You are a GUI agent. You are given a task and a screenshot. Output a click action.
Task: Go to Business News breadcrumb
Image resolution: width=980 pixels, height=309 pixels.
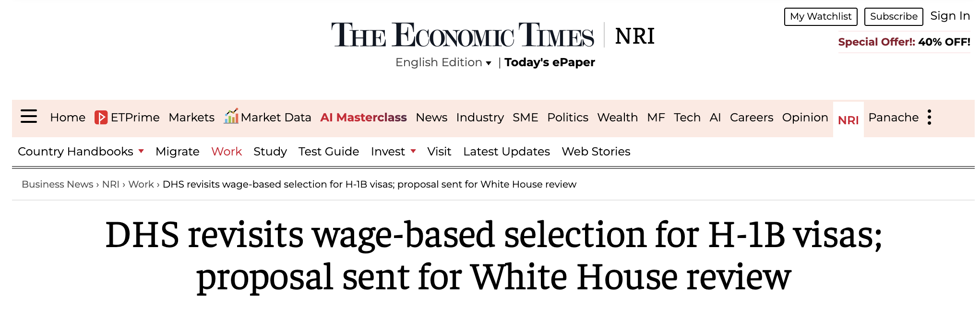[58, 184]
